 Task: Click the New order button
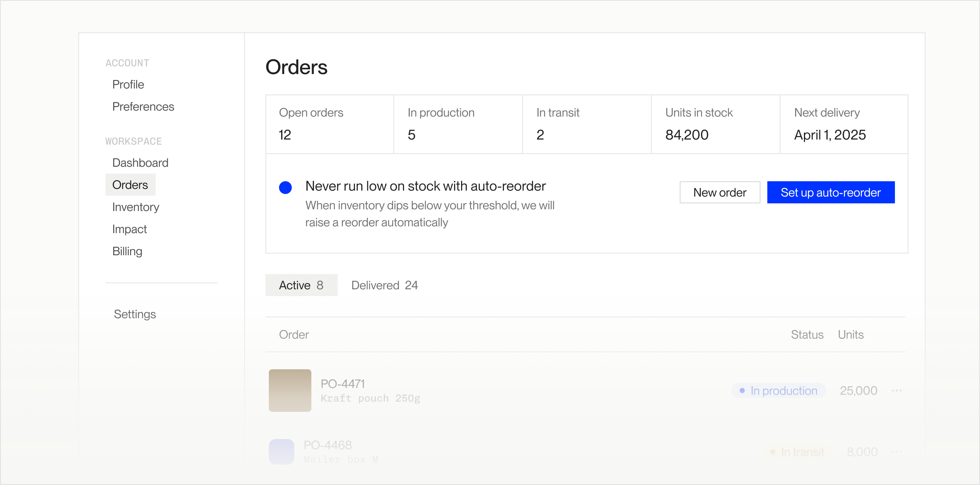coord(720,193)
